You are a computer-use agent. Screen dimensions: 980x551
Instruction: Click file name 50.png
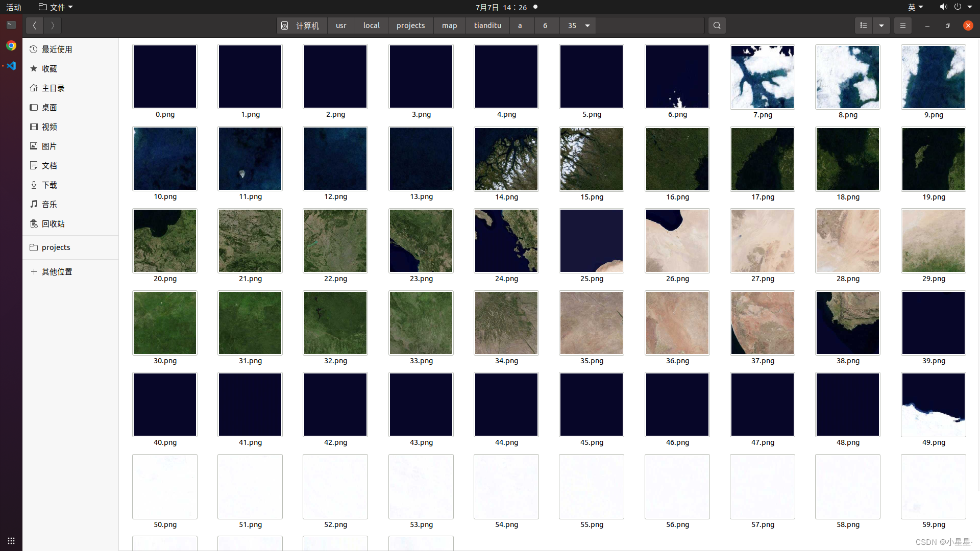click(x=165, y=524)
